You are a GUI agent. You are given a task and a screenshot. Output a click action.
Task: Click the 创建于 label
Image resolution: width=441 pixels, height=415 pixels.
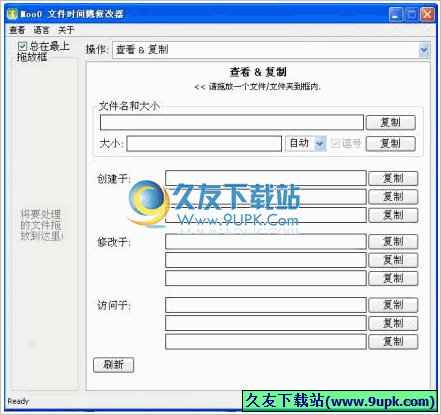tap(114, 179)
